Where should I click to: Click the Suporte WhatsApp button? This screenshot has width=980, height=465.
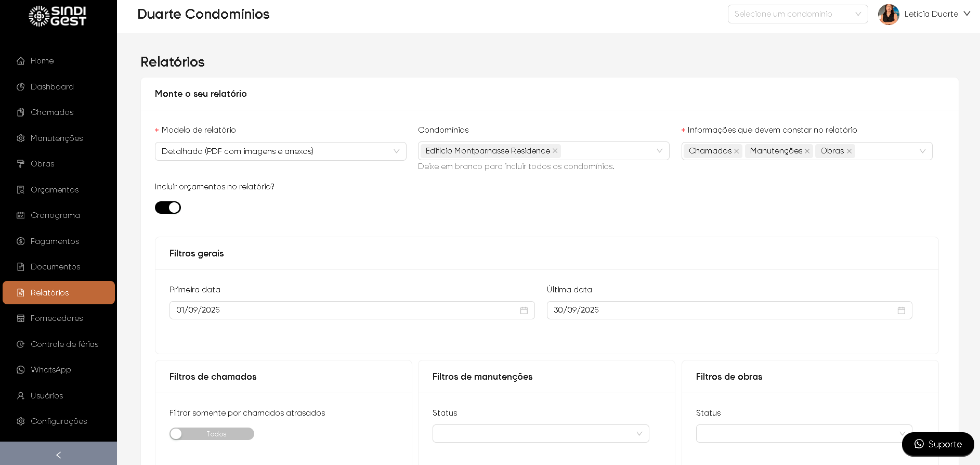(937, 444)
